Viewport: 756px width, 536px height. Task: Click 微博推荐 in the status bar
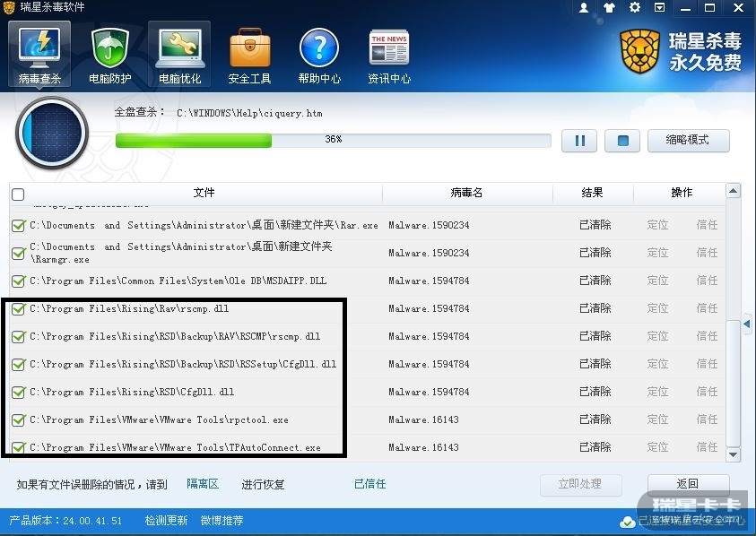222,521
